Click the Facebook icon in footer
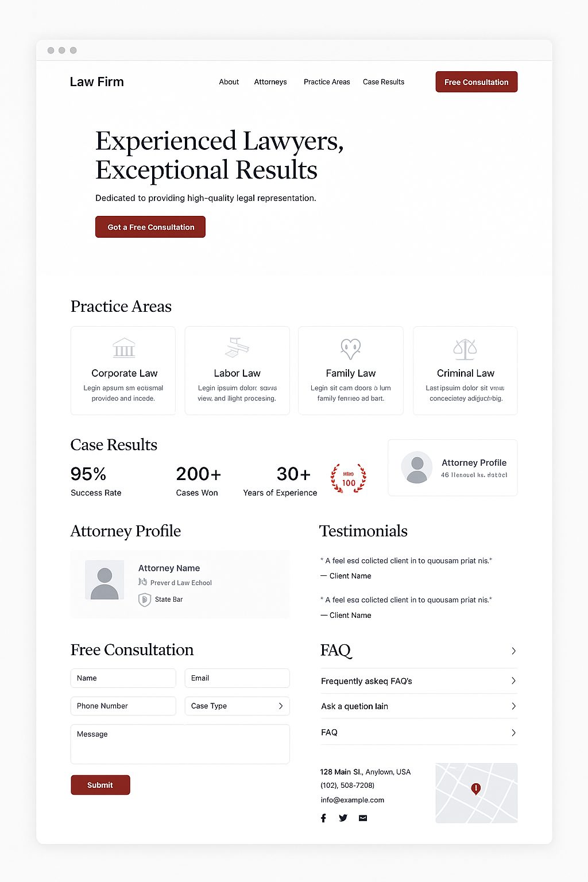The height and width of the screenshot is (882, 588). click(x=323, y=818)
